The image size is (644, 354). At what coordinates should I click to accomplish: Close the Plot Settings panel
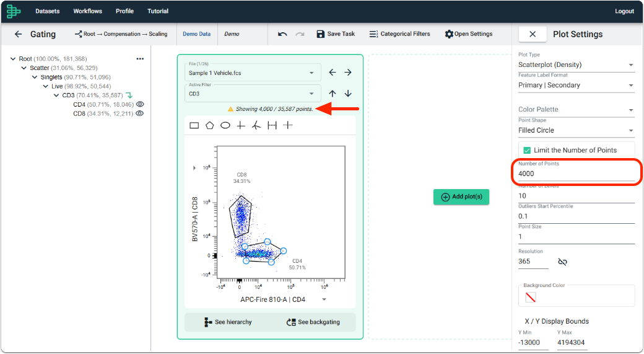tap(533, 34)
